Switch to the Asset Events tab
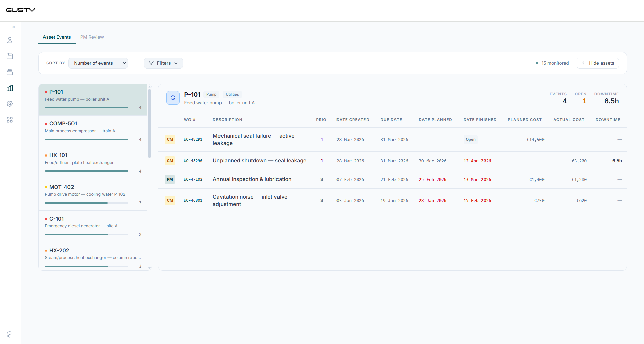This screenshot has width=644, height=344. pyautogui.click(x=57, y=37)
